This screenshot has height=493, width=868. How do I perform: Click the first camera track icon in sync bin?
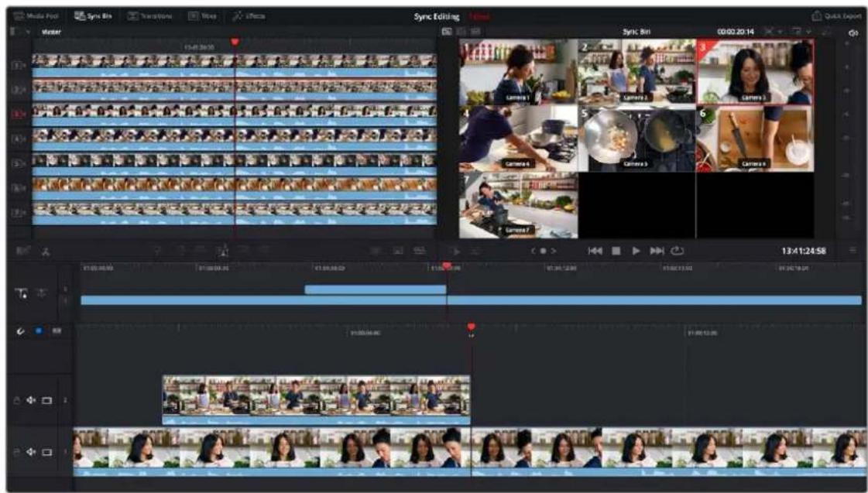coord(19,65)
